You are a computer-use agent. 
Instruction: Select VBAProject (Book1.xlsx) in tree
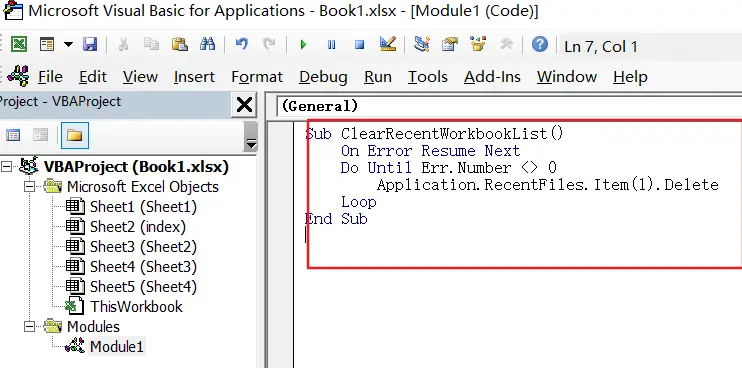tap(136, 166)
